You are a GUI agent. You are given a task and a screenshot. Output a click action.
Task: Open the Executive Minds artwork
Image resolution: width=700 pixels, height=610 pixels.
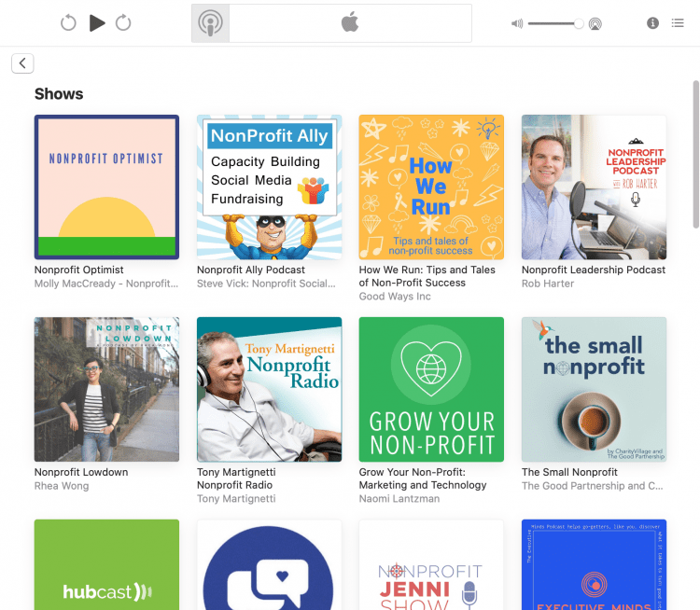point(594,564)
